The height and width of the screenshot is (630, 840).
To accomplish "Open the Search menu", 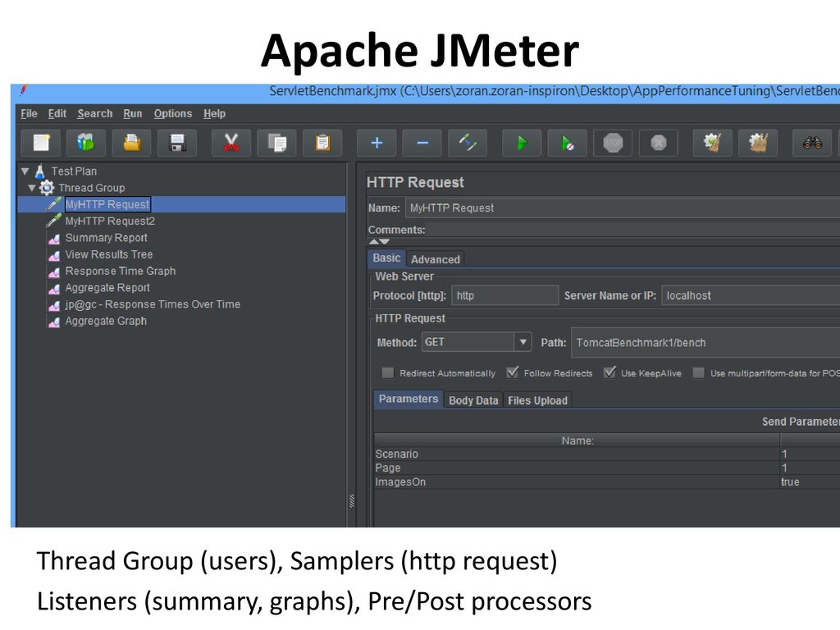I will 95,113.
